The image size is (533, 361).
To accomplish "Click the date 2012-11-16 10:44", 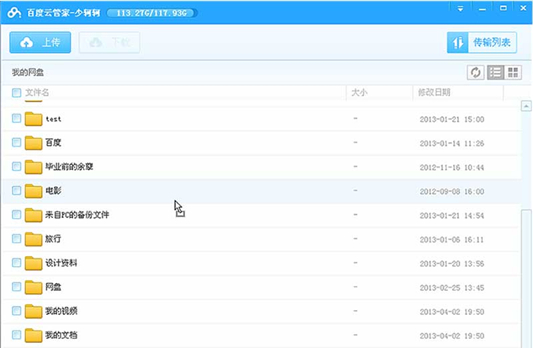I will 452,168.
